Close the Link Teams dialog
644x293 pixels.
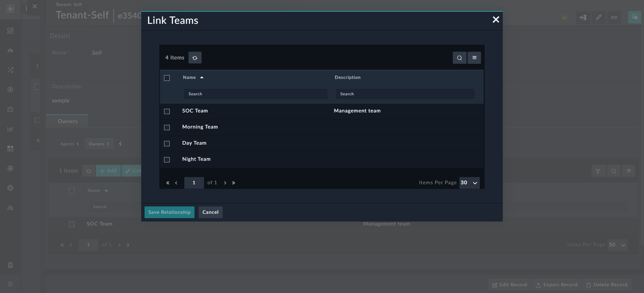pos(496,20)
